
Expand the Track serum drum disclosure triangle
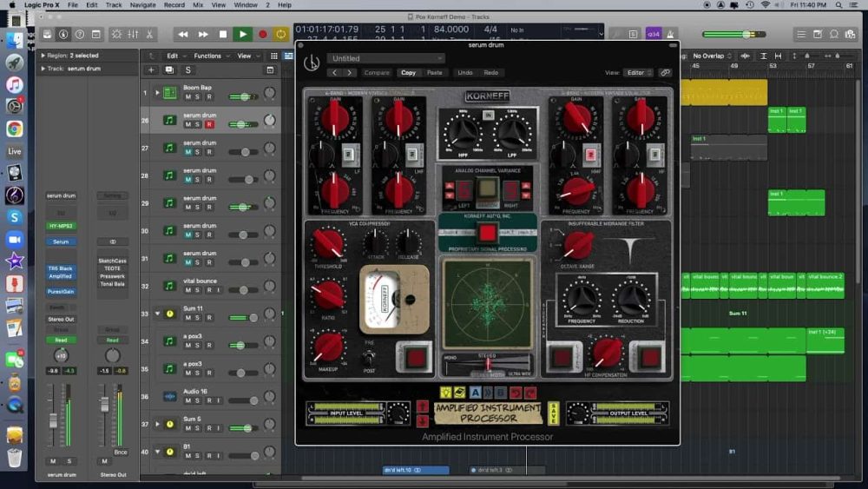(43, 69)
